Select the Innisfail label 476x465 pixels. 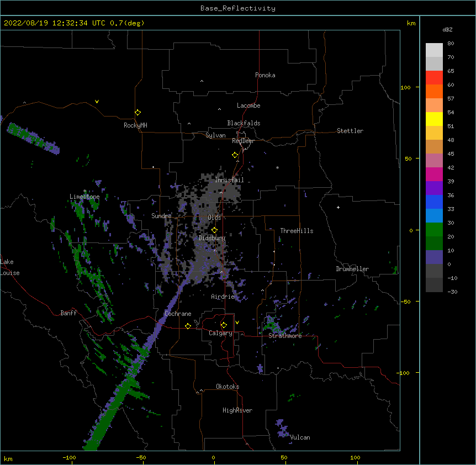pos(229,180)
